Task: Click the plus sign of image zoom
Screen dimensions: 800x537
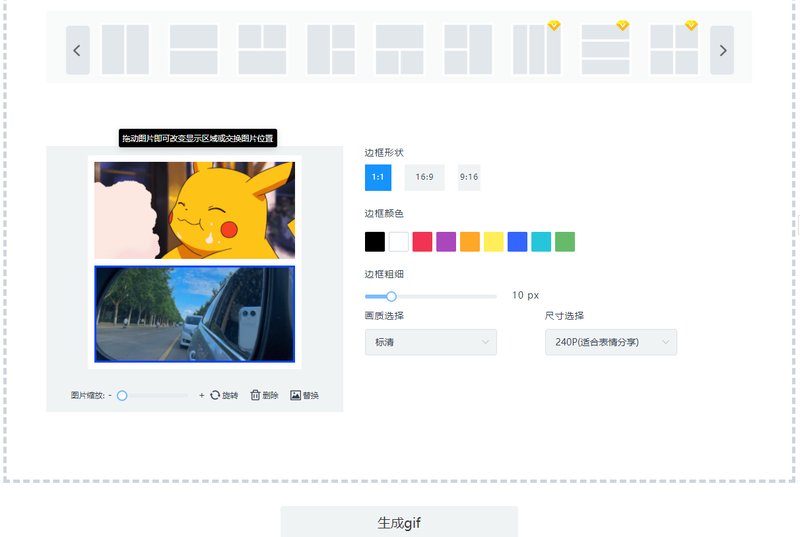Action: (202, 395)
